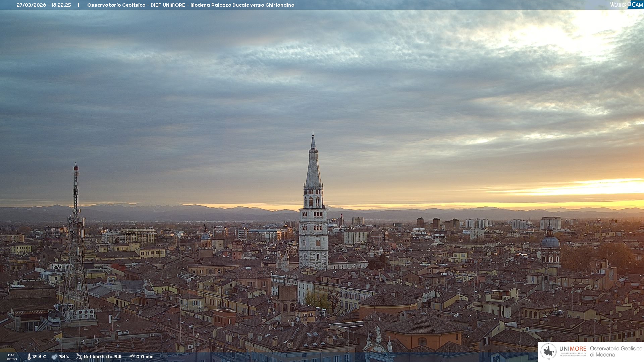Click the wind anemometer icon

(x=79, y=357)
